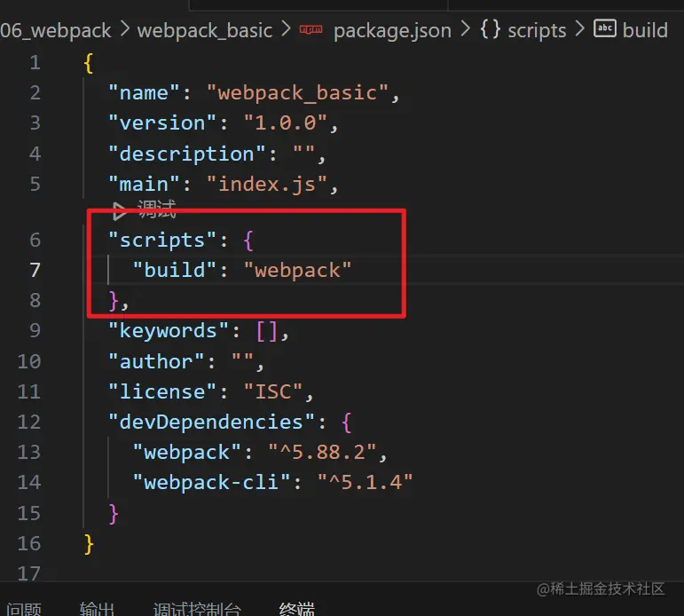
Task: Click the "webpack" key on line 13
Action: coord(186,453)
